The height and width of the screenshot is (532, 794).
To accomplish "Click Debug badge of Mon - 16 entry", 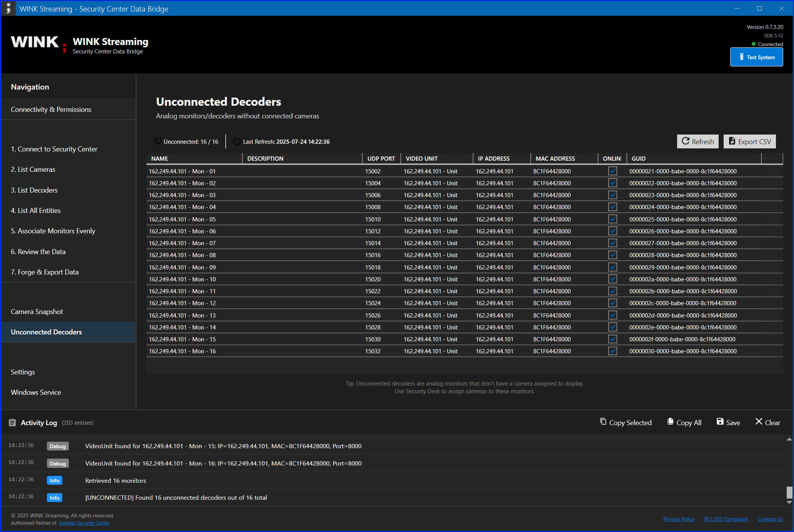I will pos(58,464).
